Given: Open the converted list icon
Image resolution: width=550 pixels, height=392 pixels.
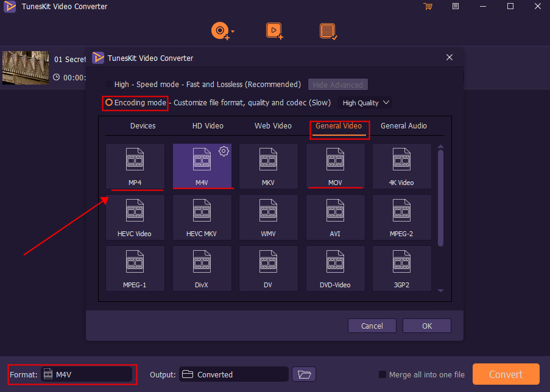Looking at the screenshot, I should tap(328, 31).
